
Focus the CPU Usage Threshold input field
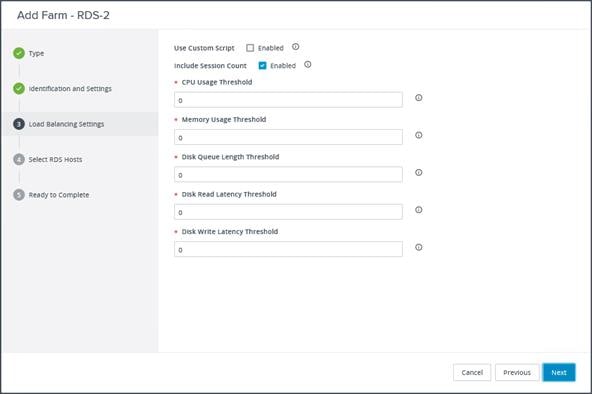tap(288, 100)
